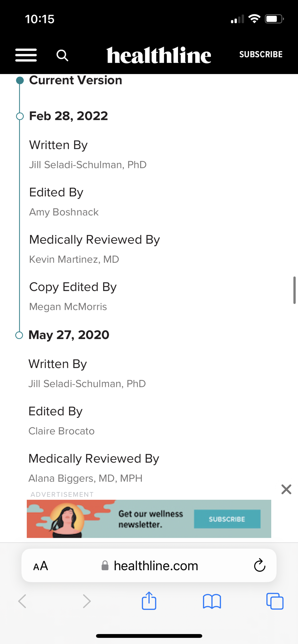Image resolution: width=298 pixels, height=644 pixels.
Task: Go to the Healthline home logo
Action: click(x=159, y=55)
